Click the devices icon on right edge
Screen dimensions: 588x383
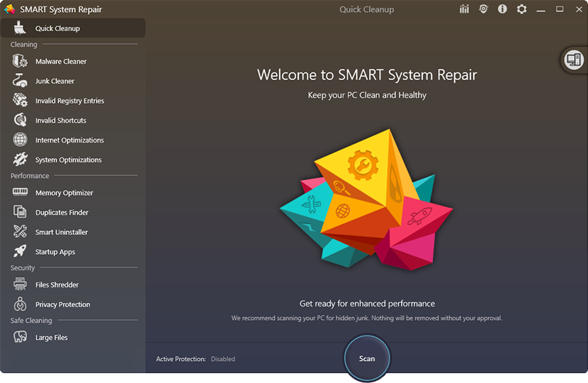point(574,60)
